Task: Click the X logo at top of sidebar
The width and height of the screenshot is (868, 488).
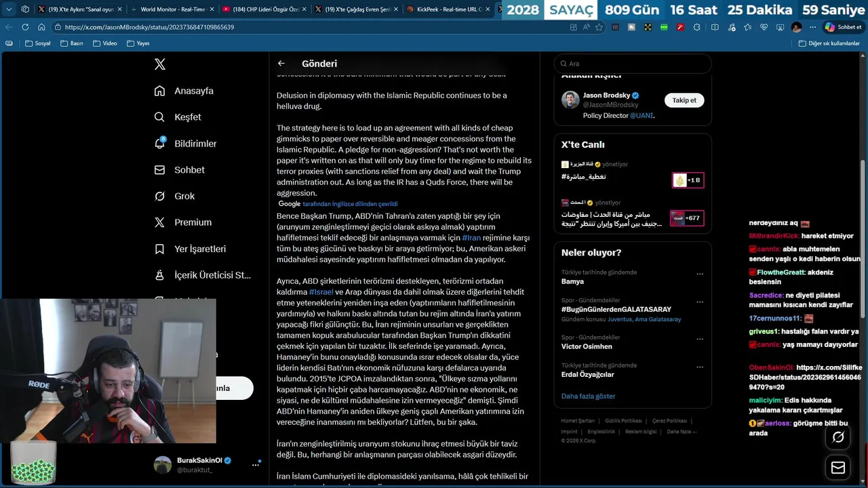Action: [160, 64]
